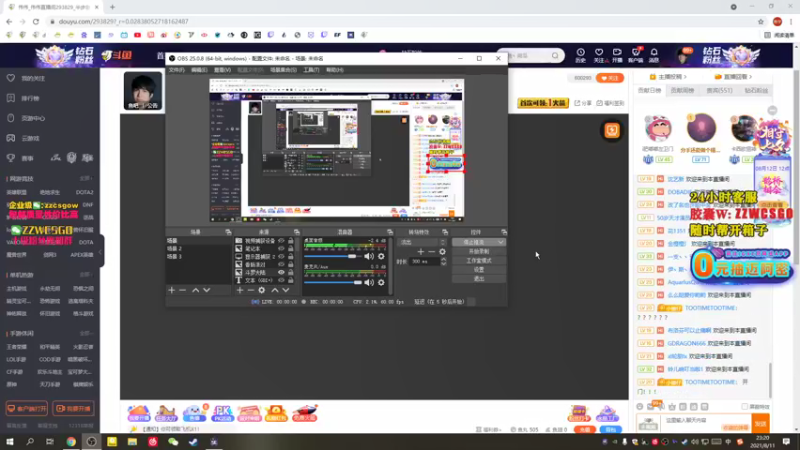Click 工作室模式 studio mode button
This screenshot has height=450, width=800.
(x=479, y=261)
